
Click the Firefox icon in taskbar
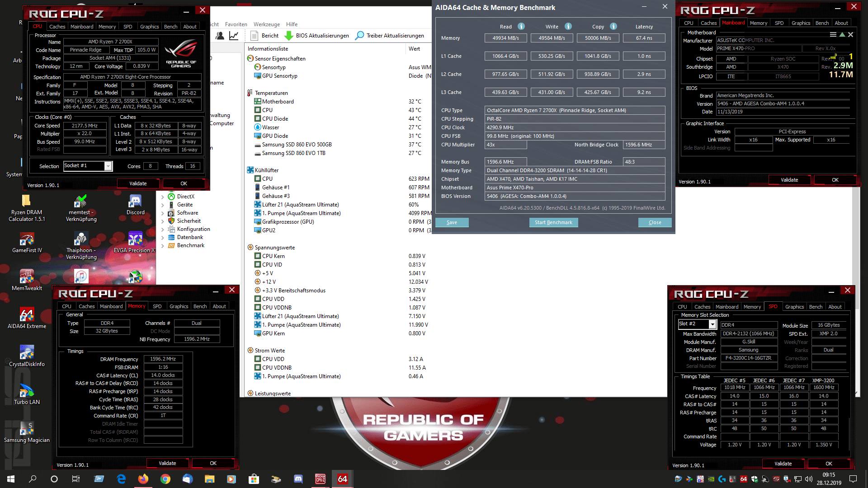click(143, 479)
